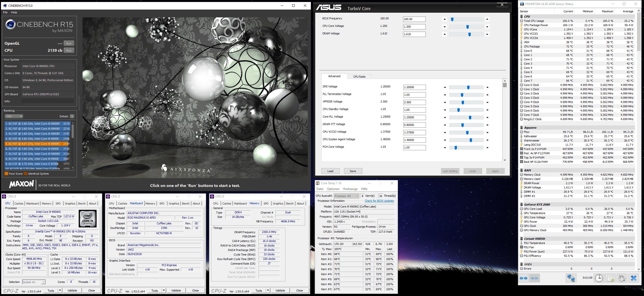Increase CPU Standby Voltage with right arrow
Viewport: 644px width, 296px height.
[488, 110]
